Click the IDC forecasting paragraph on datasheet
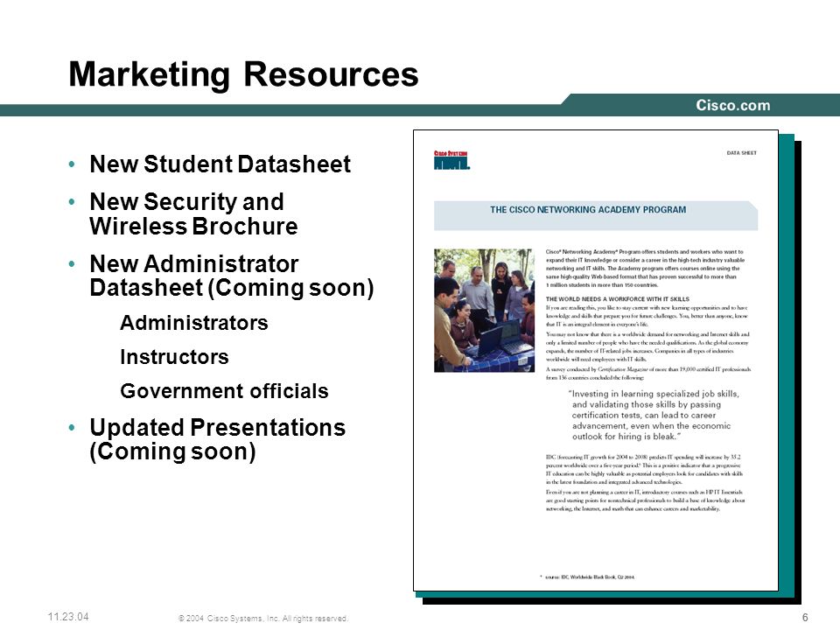Image resolution: width=840 pixels, height=630 pixels. click(x=644, y=469)
